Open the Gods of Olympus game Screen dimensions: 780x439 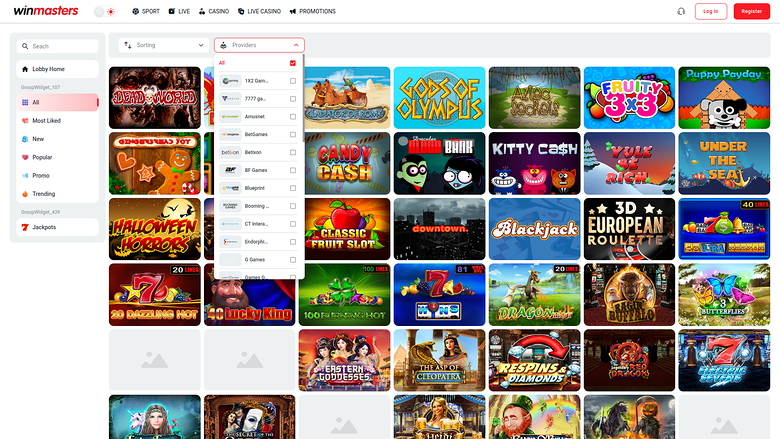pyautogui.click(x=439, y=98)
